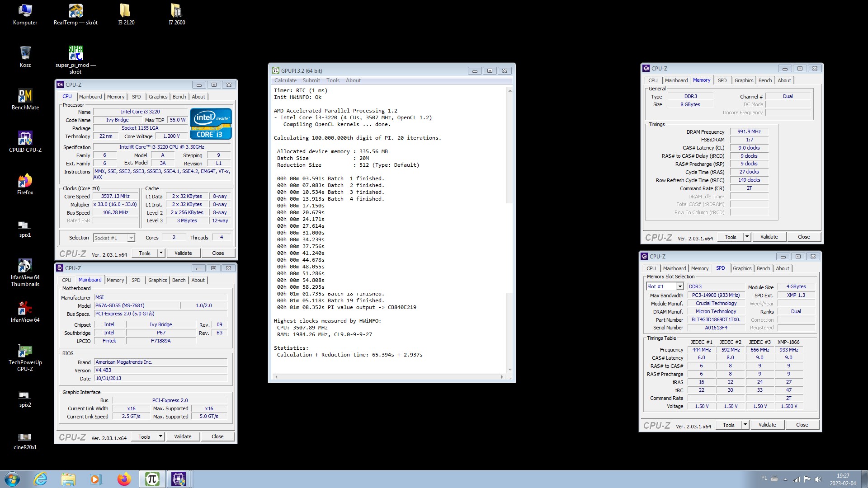Viewport: 868px width, 488px height.
Task: Click GPUPI horizontal scrollbar right arrow
Action: coord(502,377)
